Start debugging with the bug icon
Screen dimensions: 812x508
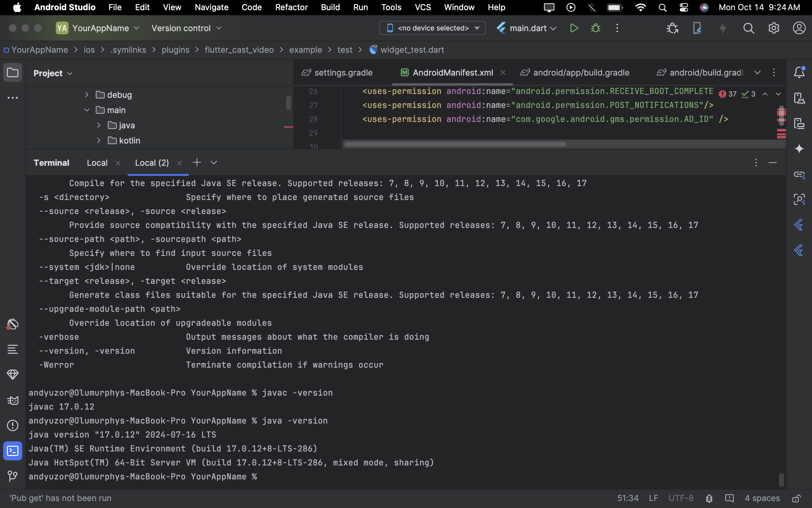click(x=596, y=28)
